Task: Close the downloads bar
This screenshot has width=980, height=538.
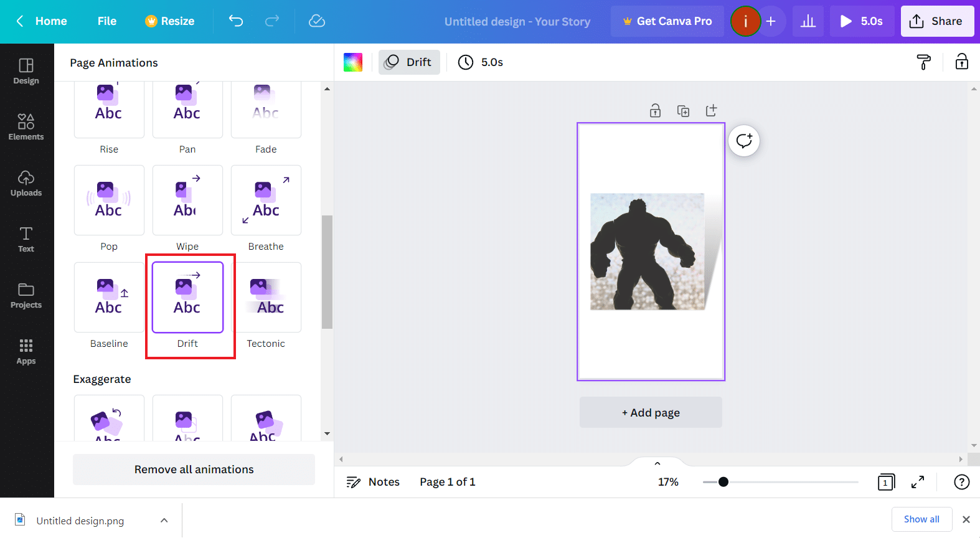Action: click(966, 519)
